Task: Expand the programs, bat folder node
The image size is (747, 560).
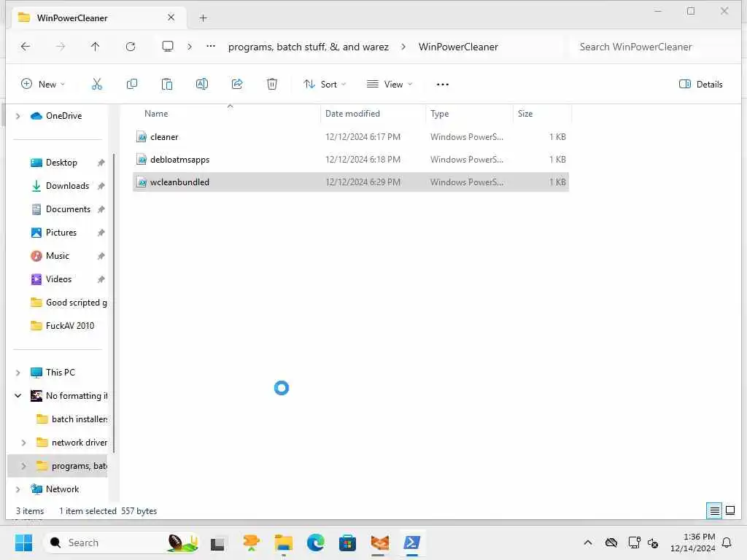Action: pyautogui.click(x=24, y=466)
